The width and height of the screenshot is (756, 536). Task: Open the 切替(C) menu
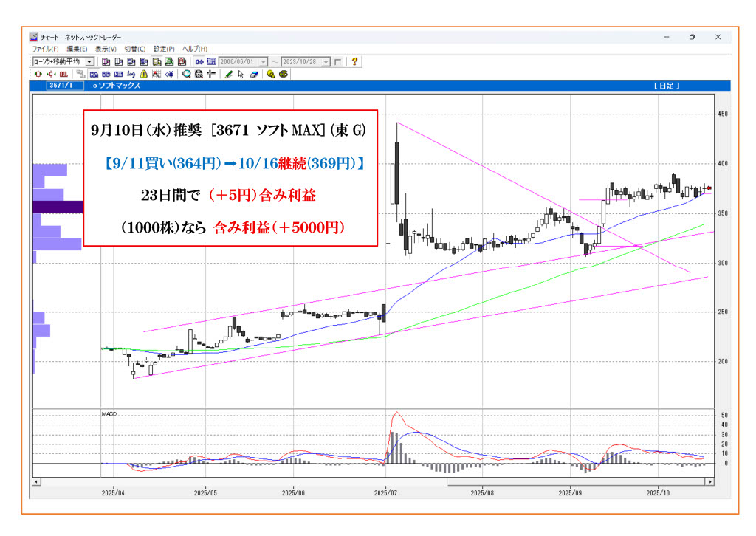coord(135,49)
